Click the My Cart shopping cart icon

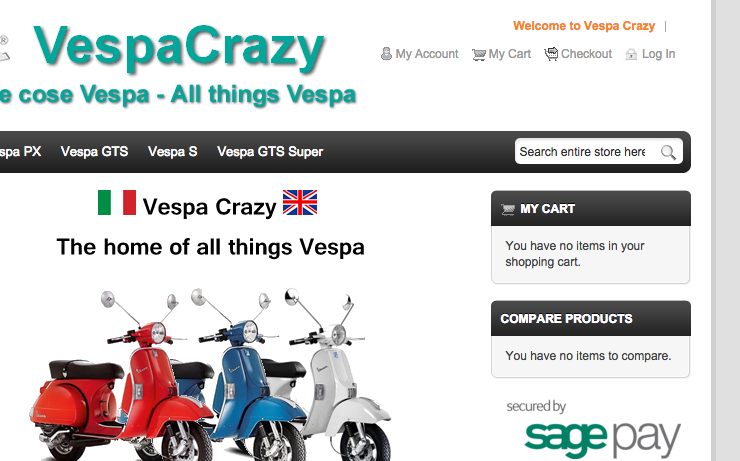click(479, 55)
